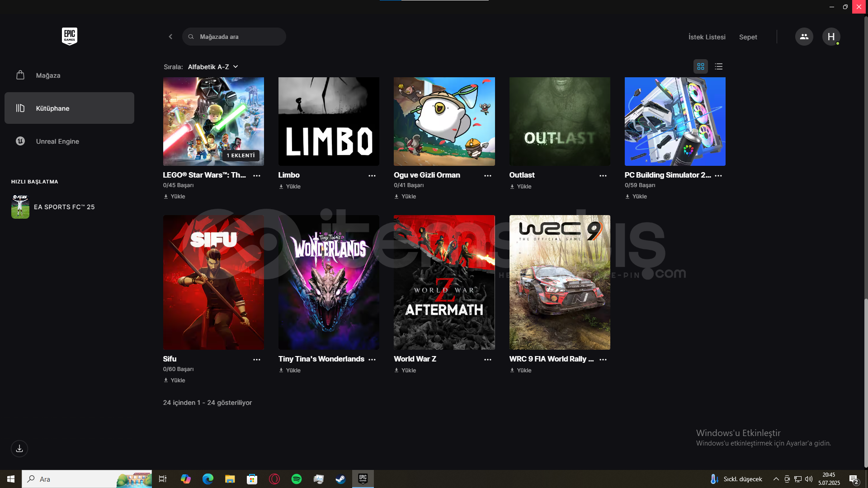
Task: Open the Windows Start menu
Action: [x=11, y=479]
